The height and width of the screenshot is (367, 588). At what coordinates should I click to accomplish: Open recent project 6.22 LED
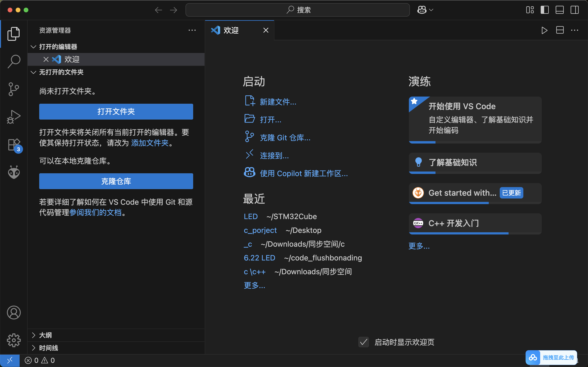[x=260, y=258]
